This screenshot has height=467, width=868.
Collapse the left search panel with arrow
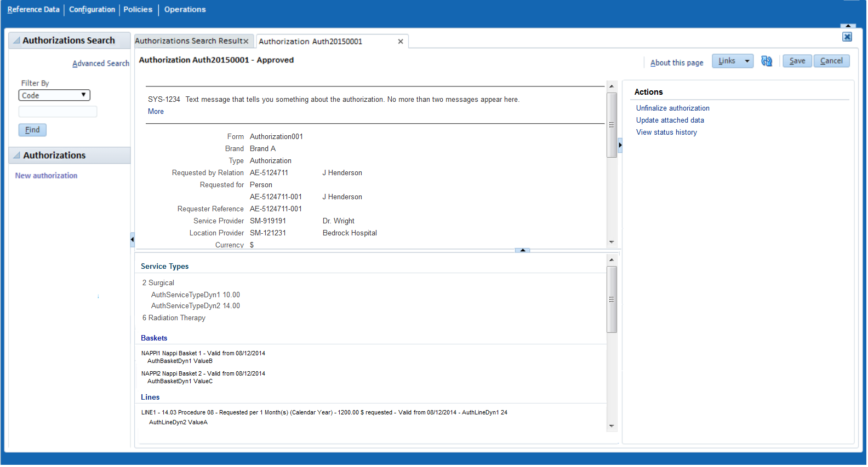click(x=133, y=240)
